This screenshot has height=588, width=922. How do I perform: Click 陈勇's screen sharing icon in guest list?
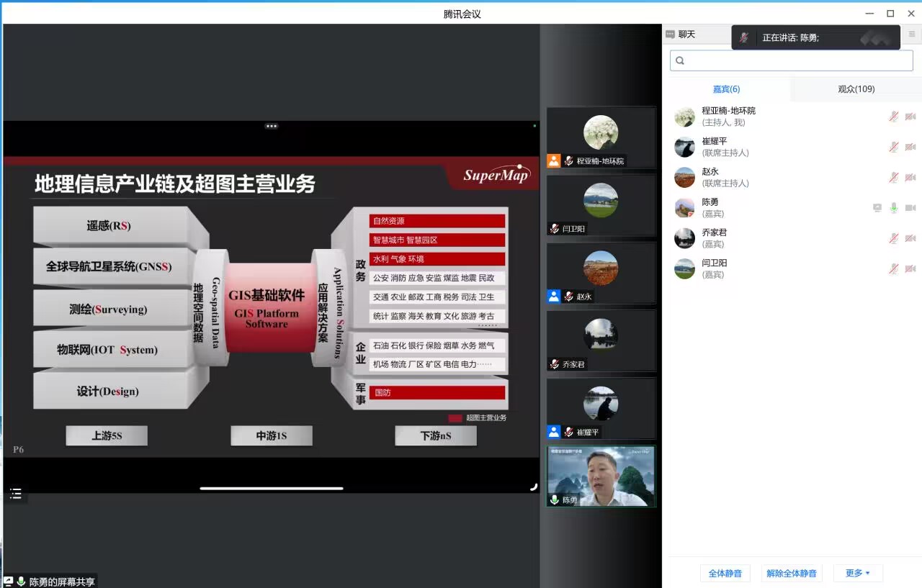877,208
